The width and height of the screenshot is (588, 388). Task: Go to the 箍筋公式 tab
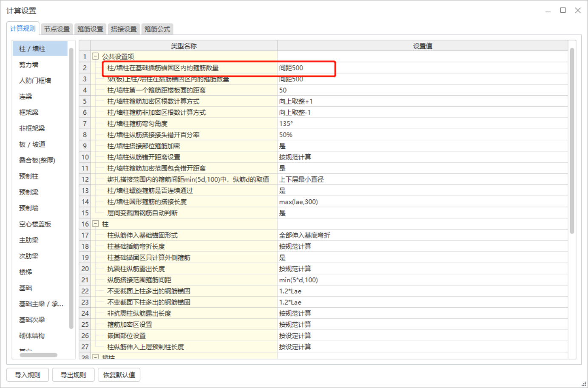157,29
